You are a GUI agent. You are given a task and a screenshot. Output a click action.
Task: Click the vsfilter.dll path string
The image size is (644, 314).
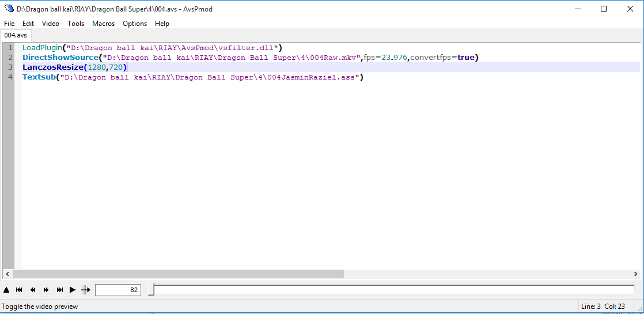click(172, 48)
